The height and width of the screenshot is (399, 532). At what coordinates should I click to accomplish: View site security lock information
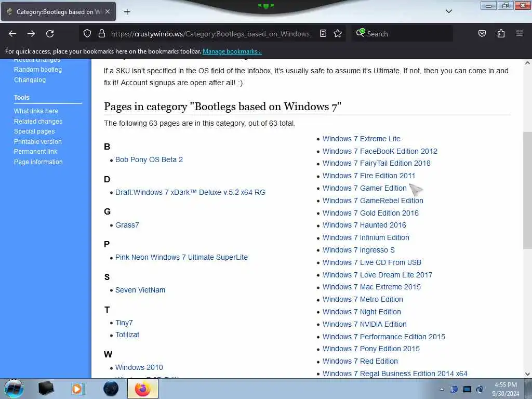(101, 34)
